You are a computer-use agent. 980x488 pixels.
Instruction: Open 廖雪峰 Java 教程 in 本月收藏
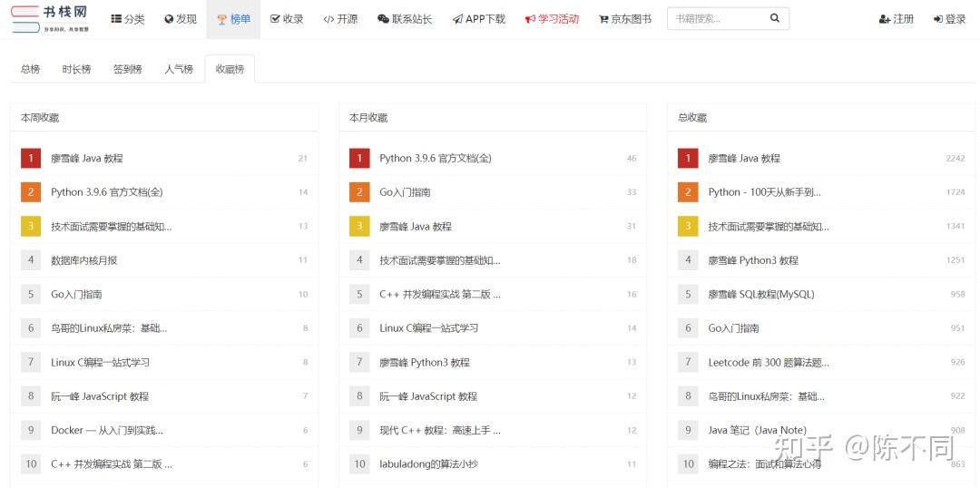[416, 226]
